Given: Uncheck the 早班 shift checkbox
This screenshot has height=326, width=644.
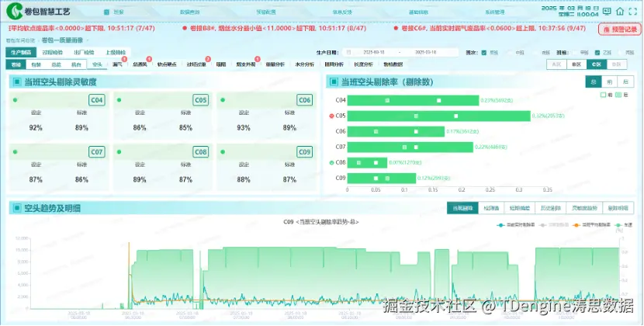Looking at the screenshot, I should tap(484, 53).
